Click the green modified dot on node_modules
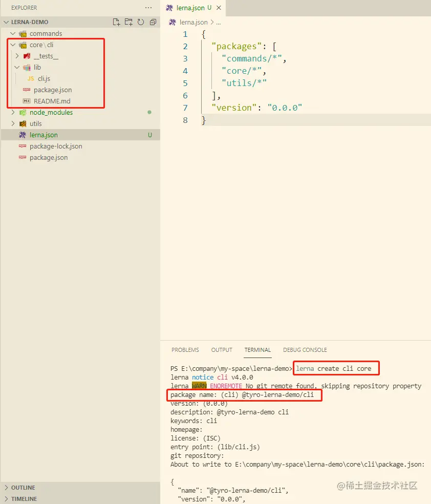Screen dimensions: 431x504 (149, 112)
